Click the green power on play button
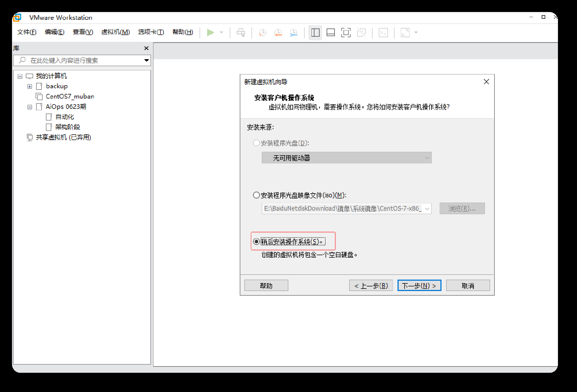The width and height of the screenshot is (577, 392). point(210,33)
